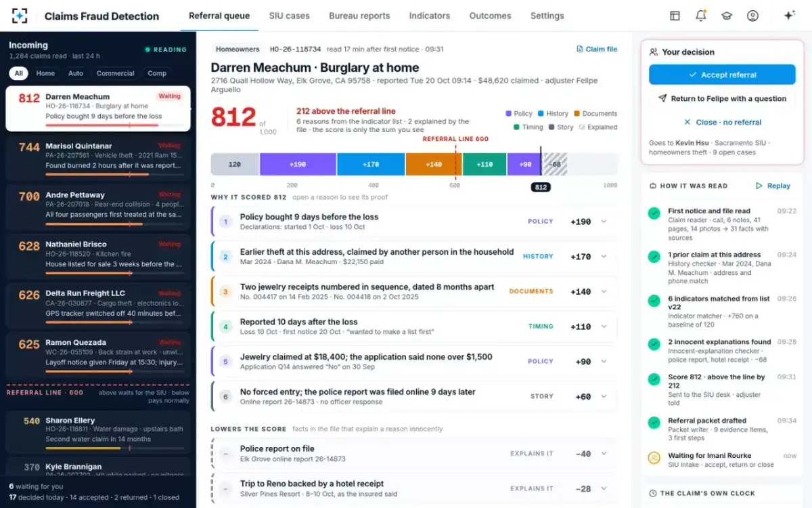This screenshot has height=508, width=812.
Task: Open the Bureau reports tab
Action: [359, 16]
